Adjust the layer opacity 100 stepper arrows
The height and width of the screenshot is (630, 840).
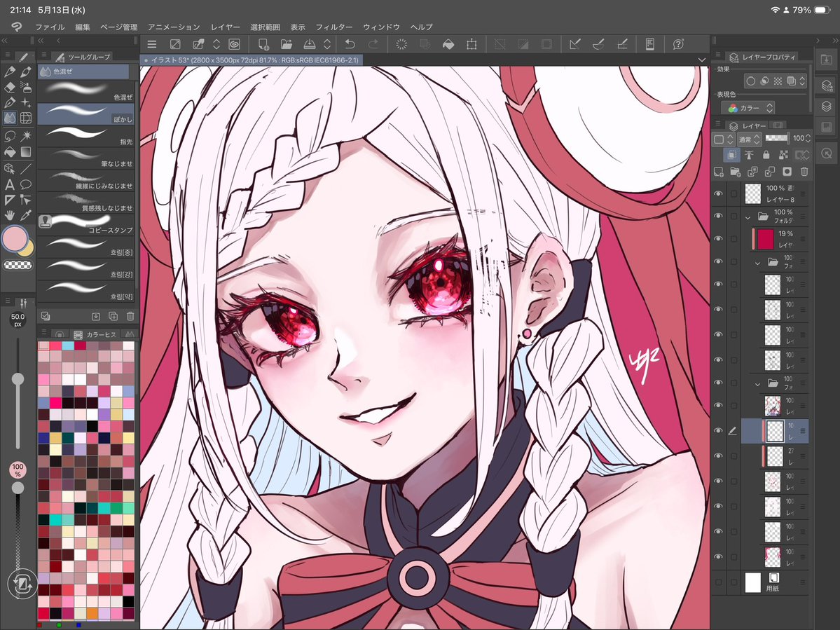808,138
